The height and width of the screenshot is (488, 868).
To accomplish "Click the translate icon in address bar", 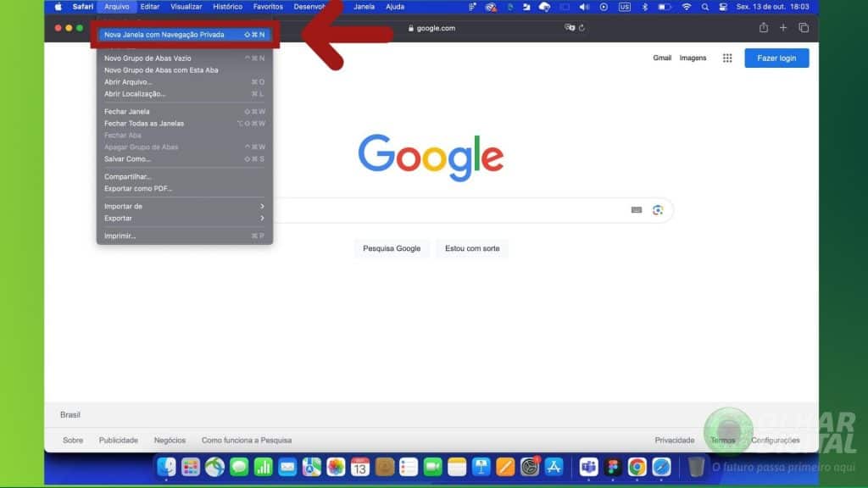I will coord(569,28).
